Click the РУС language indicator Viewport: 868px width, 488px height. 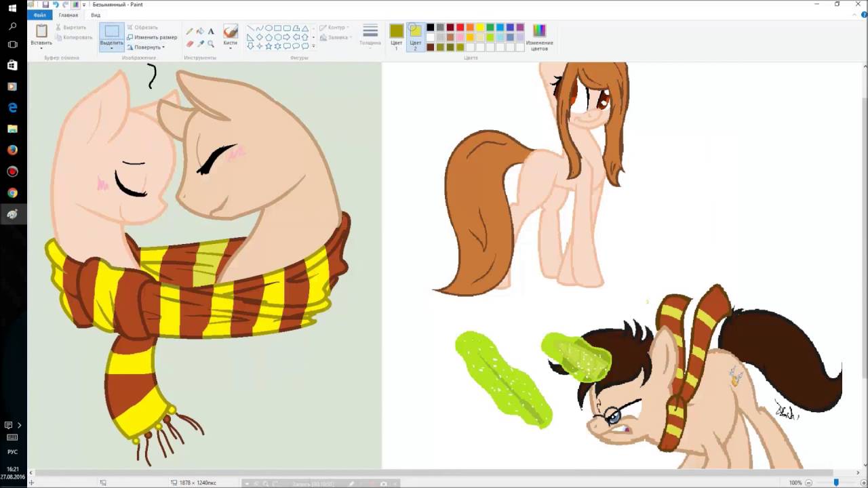click(x=12, y=451)
